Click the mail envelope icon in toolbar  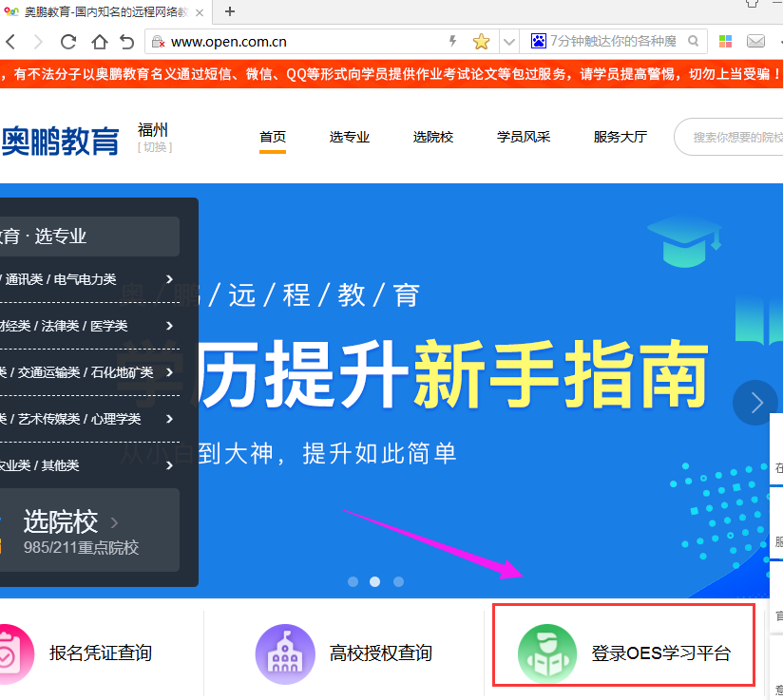coord(755,42)
